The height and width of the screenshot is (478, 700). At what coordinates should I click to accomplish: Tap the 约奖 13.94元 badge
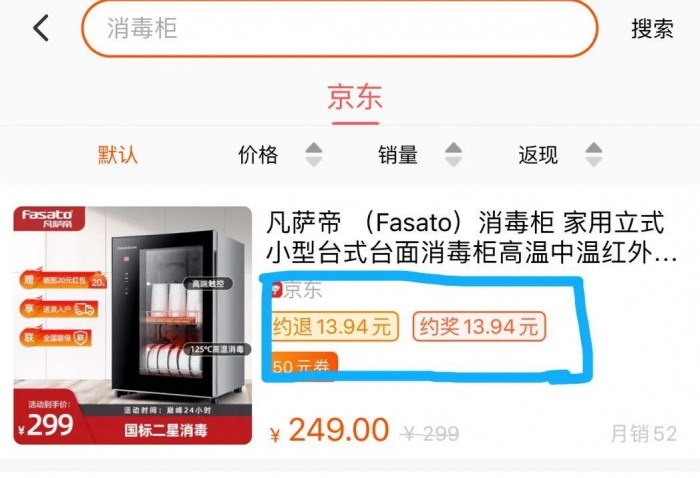pos(479,326)
